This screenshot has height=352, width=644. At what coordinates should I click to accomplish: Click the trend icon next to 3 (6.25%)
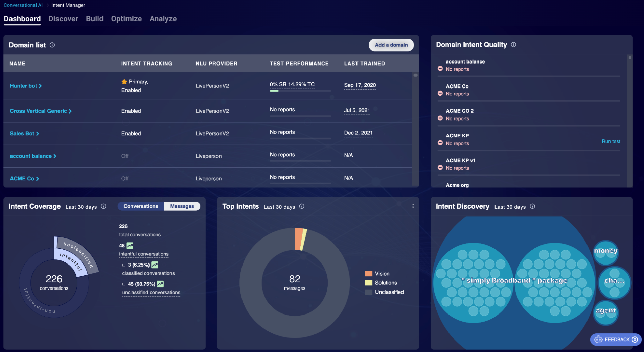(155, 265)
